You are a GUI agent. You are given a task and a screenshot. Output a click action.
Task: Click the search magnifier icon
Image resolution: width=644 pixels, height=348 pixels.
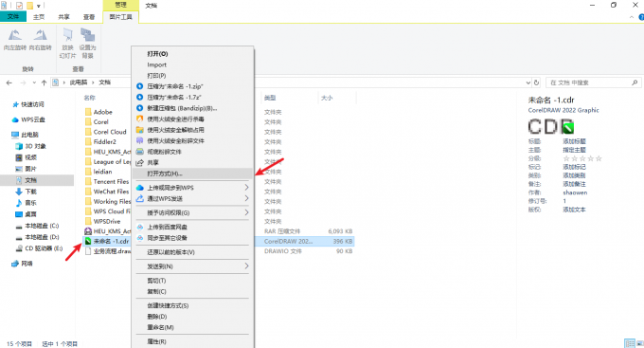635,82
